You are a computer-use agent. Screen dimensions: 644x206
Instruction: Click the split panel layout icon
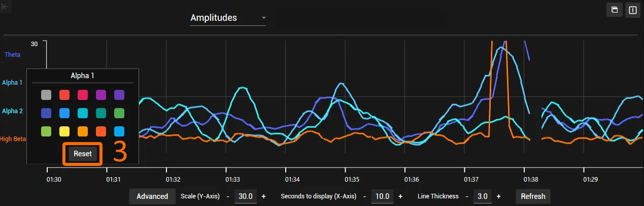click(x=633, y=10)
